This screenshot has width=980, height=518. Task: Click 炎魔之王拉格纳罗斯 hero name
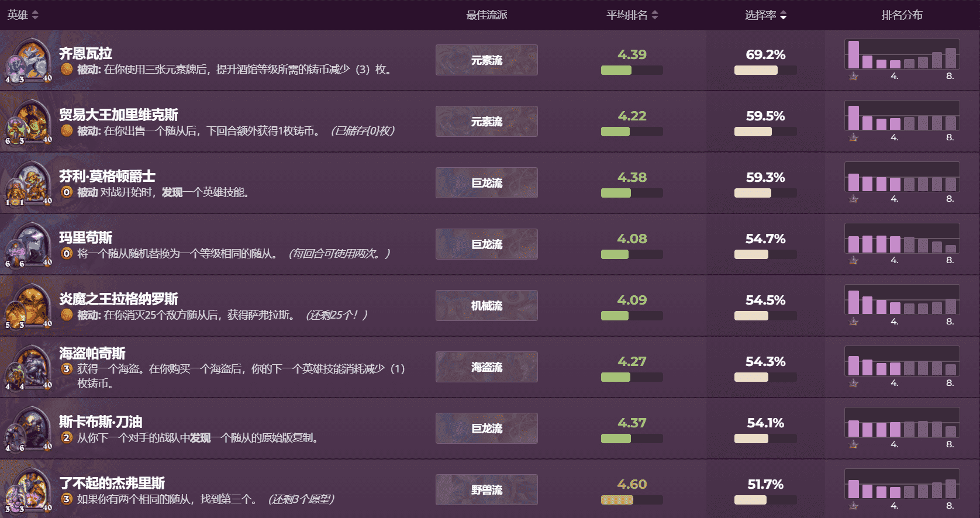pos(119,299)
